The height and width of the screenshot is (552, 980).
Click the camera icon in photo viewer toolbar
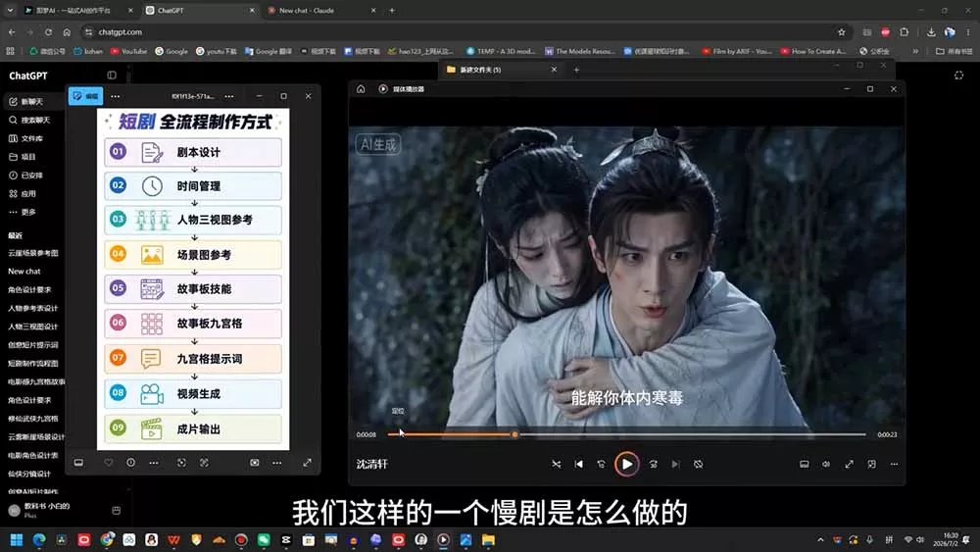point(255,463)
